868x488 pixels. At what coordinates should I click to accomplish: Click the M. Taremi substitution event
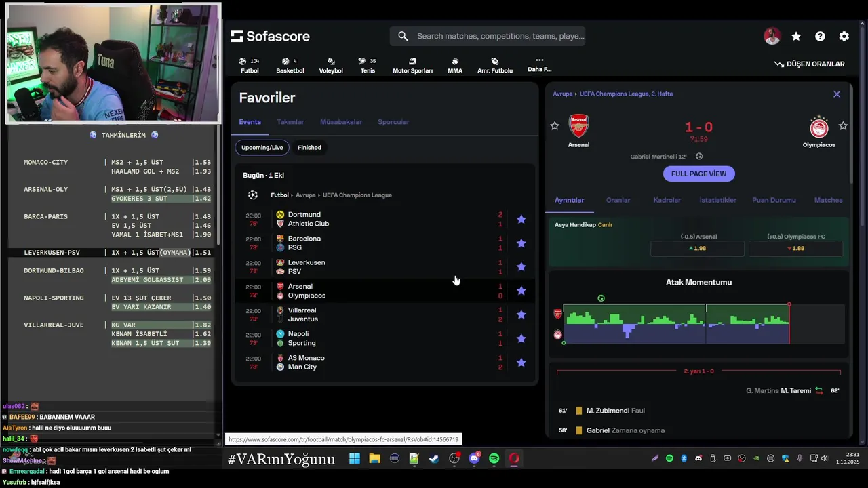point(698,391)
